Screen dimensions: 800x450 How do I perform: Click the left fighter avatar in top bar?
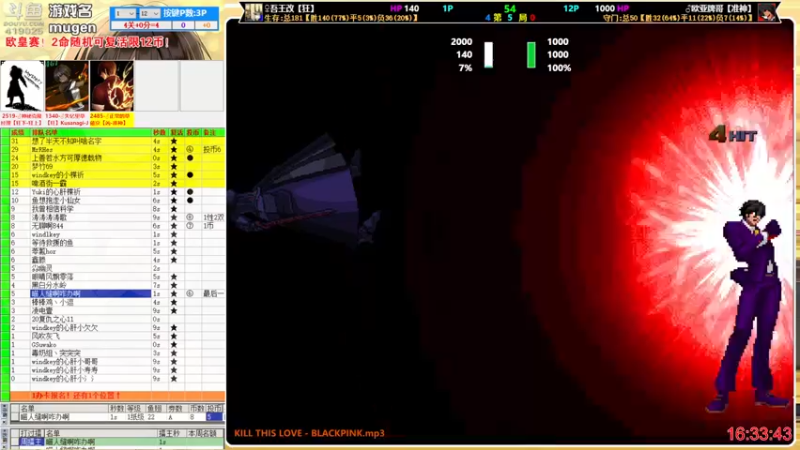point(254,12)
